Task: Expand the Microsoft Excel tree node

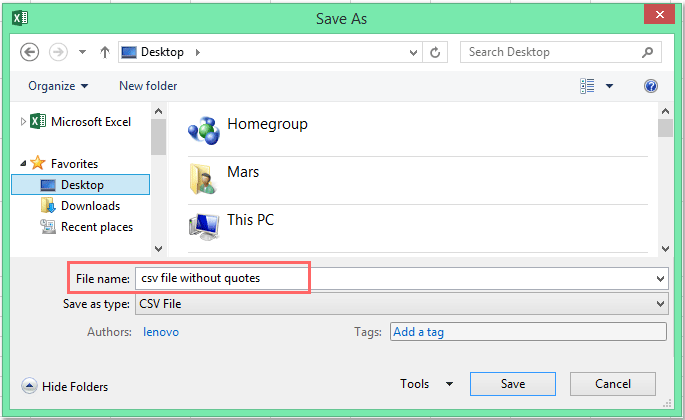Action: [x=23, y=121]
